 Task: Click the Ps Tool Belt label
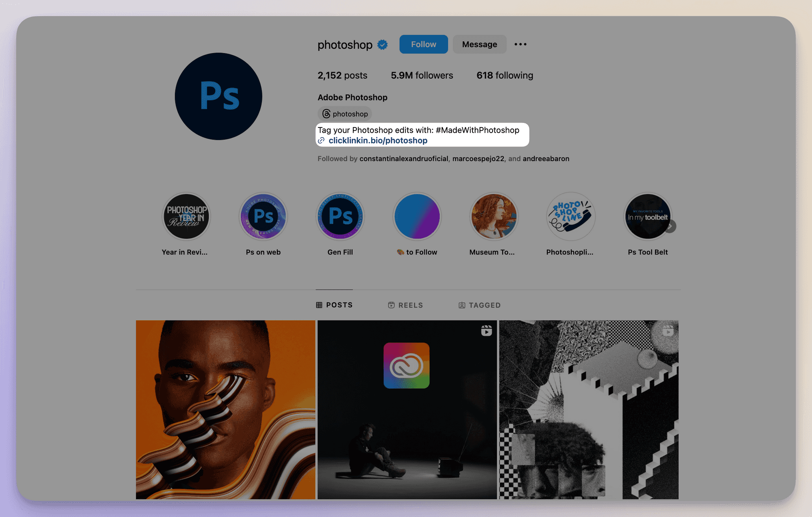tap(648, 252)
